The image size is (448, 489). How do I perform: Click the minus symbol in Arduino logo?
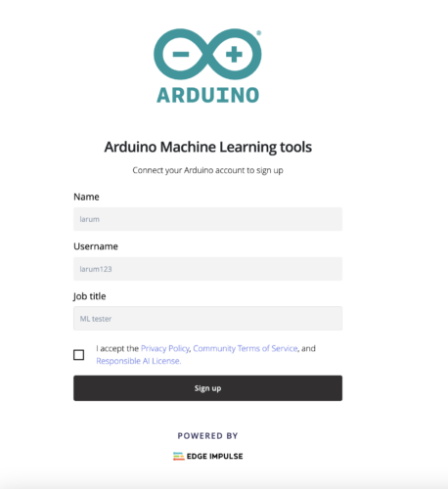pos(181,54)
